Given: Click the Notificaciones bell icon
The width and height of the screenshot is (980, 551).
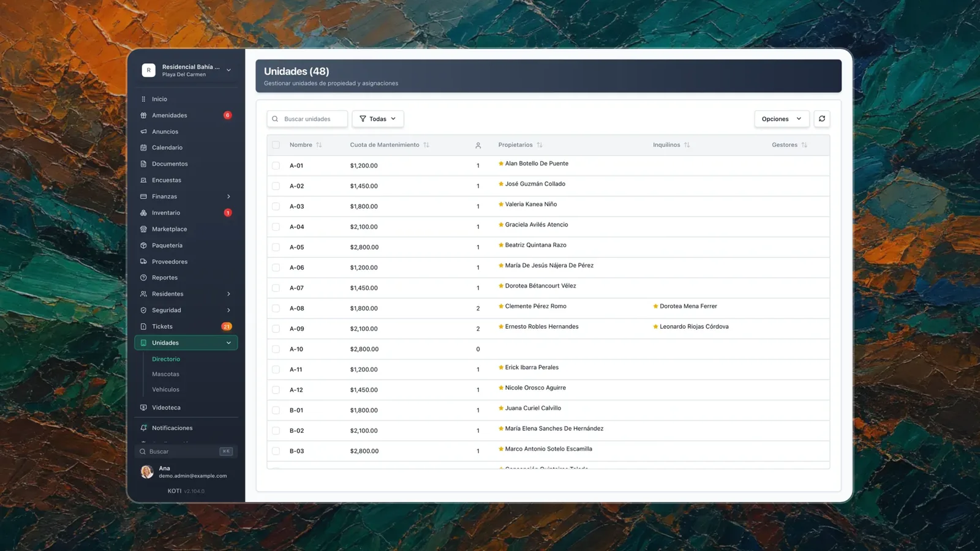Looking at the screenshot, I should (143, 428).
